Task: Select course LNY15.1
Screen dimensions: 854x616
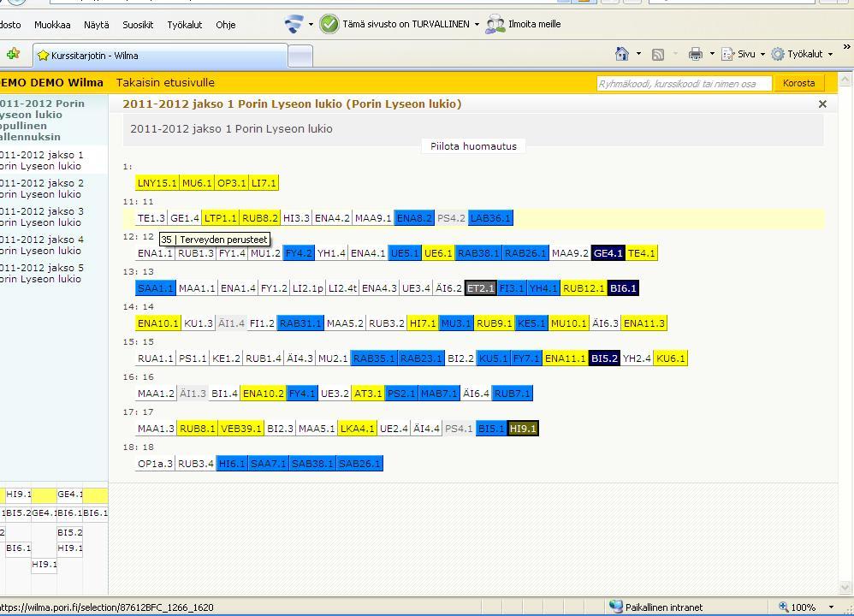Action: pyautogui.click(x=157, y=183)
